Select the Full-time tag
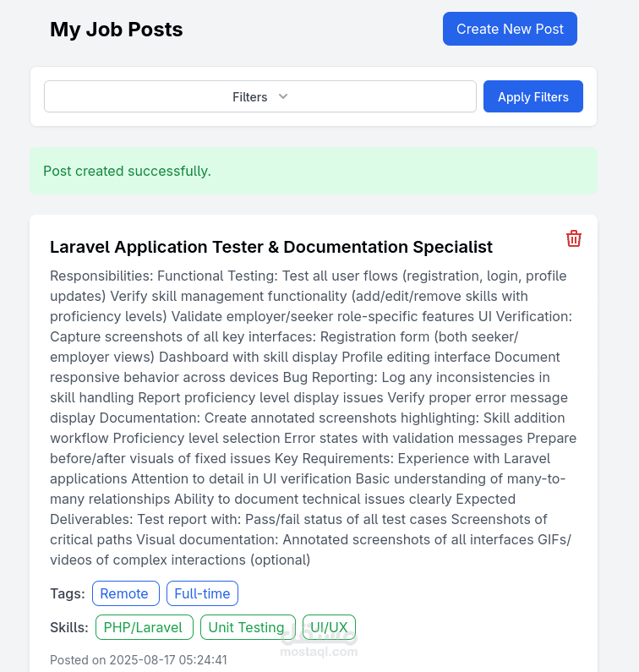 [202, 593]
